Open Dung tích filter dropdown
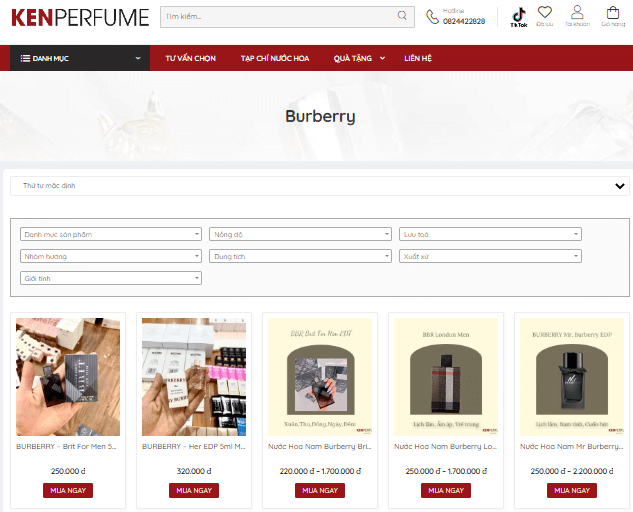 [300, 256]
